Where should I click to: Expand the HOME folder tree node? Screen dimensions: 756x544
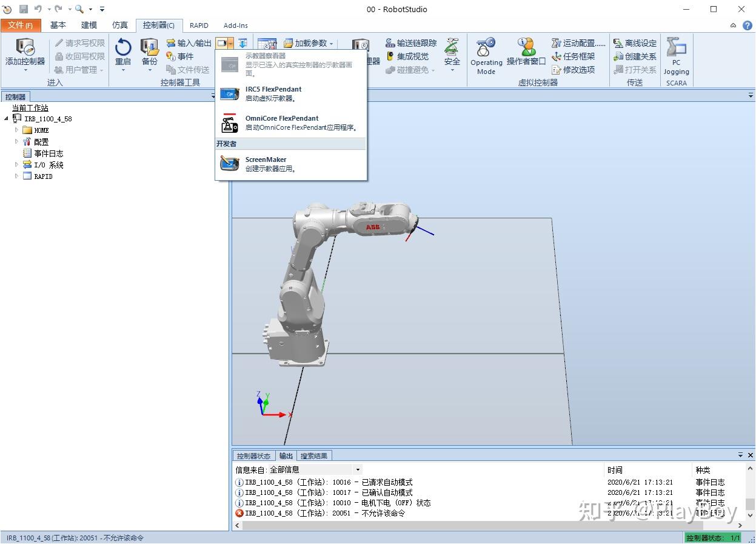pyautogui.click(x=17, y=130)
